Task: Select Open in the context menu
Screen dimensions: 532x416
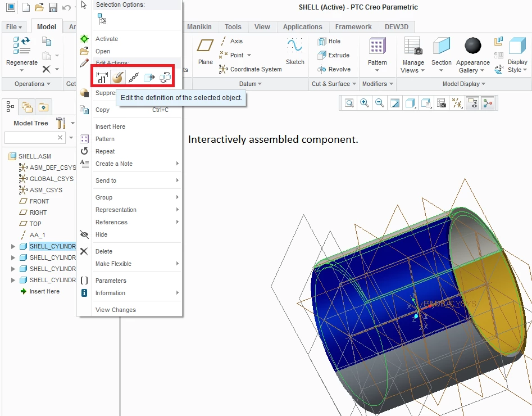Action: [102, 51]
